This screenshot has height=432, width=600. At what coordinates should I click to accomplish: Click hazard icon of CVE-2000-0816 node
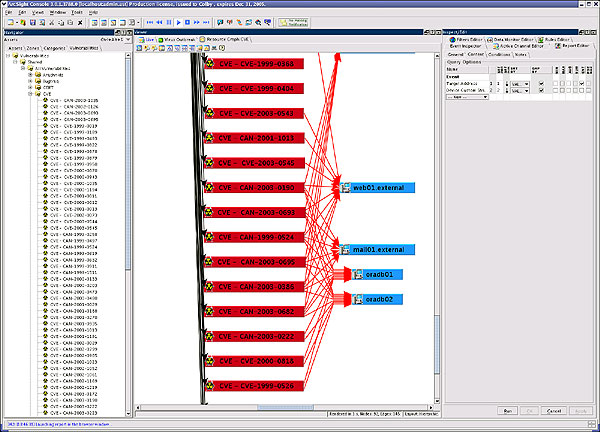pyautogui.click(x=209, y=360)
